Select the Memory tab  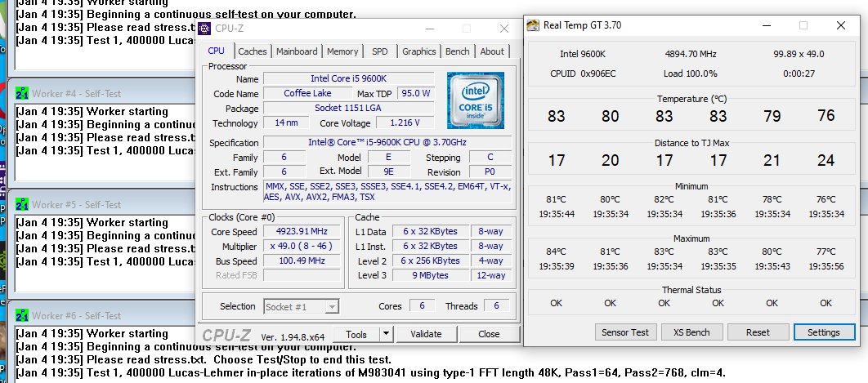(342, 51)
